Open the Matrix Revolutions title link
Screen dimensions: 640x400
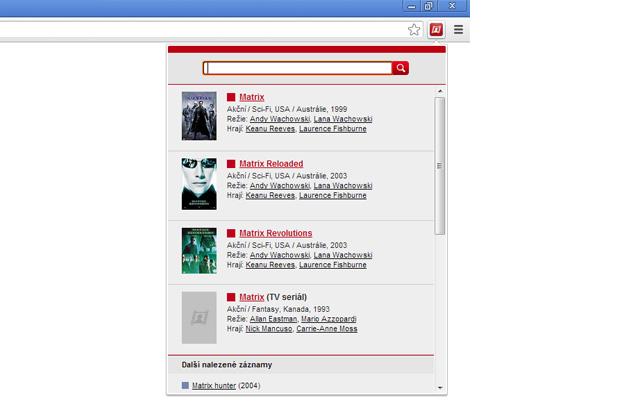tap(275, 233)
